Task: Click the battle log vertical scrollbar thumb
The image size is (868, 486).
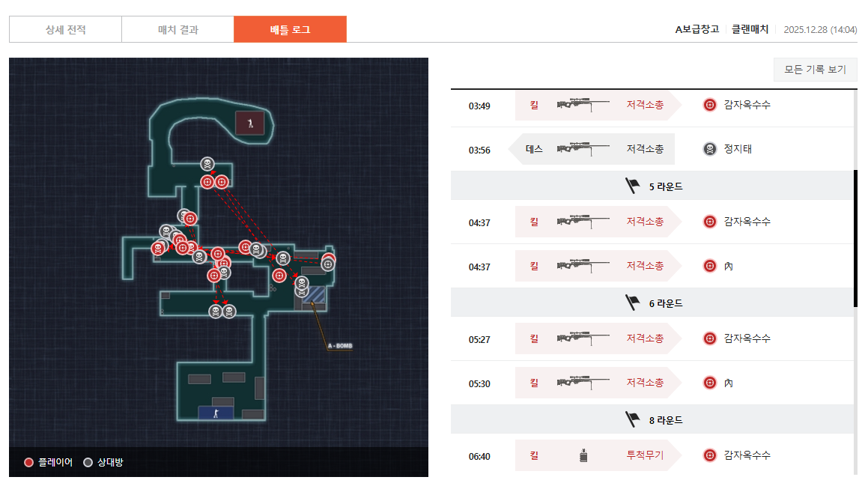Action: pyautogui.click(x=855, y=238)
